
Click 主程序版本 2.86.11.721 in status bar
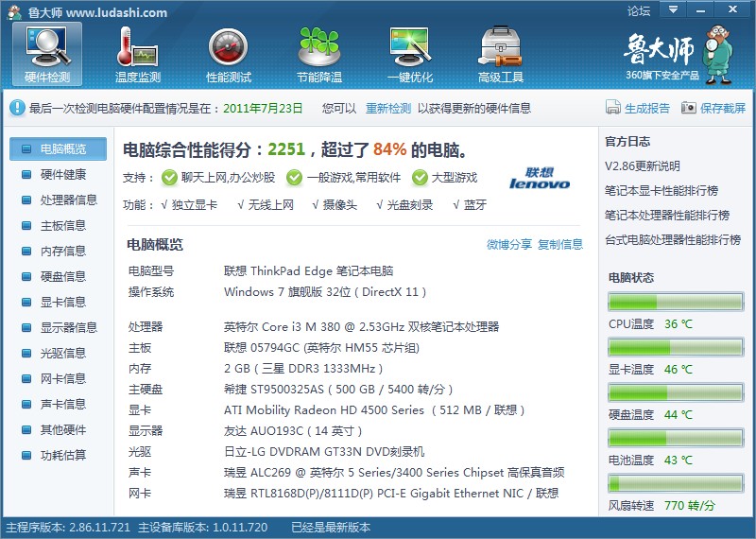(68, 528)
